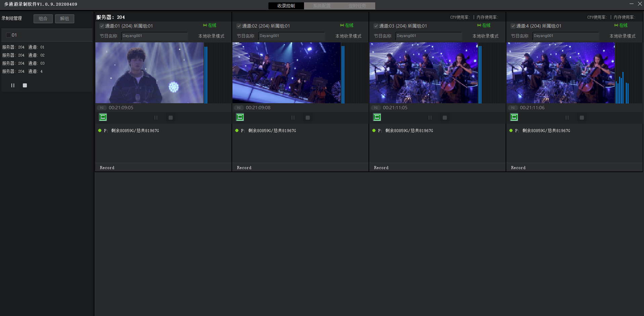644x316 pixels.
Task: Click the 解组 button
Action: tap(65, 19)
